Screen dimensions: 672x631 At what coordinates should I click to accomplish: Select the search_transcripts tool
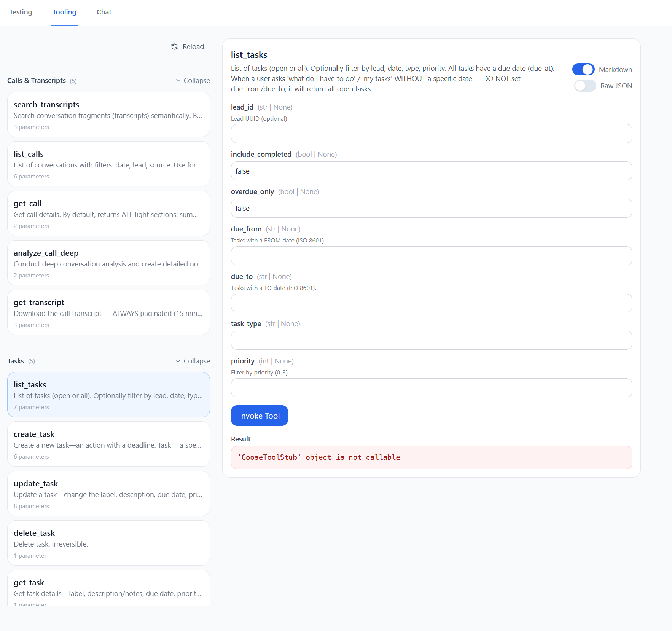[108, 115]
